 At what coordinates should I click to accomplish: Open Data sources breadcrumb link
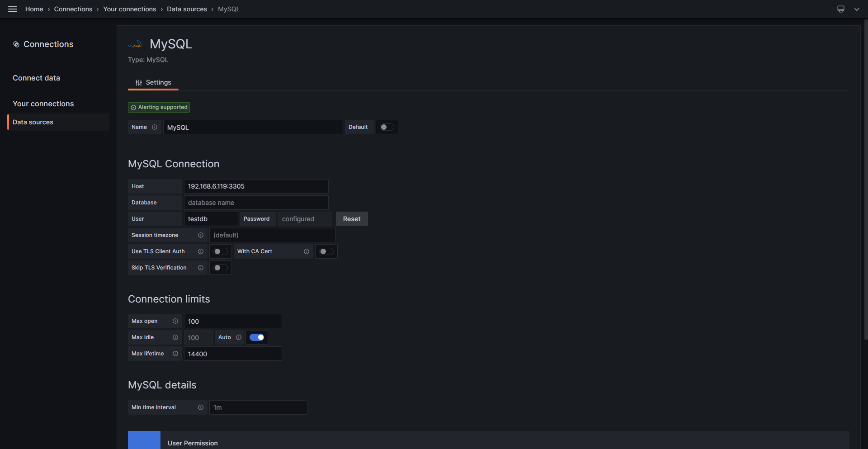[x=187, y=9]
